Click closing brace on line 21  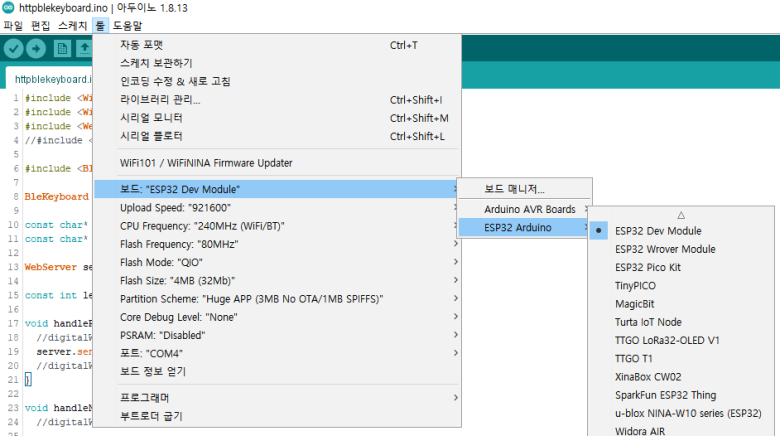[x=28, y=380]
